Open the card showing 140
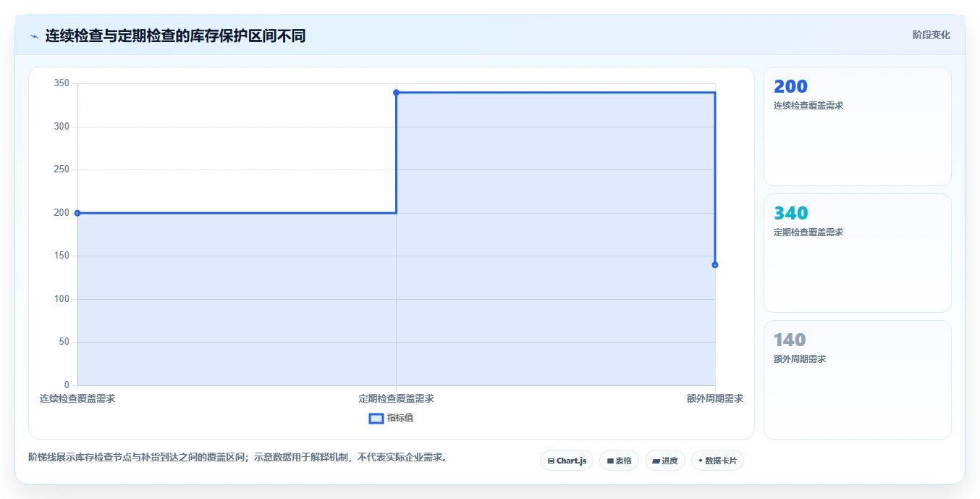 pos(857,380)
